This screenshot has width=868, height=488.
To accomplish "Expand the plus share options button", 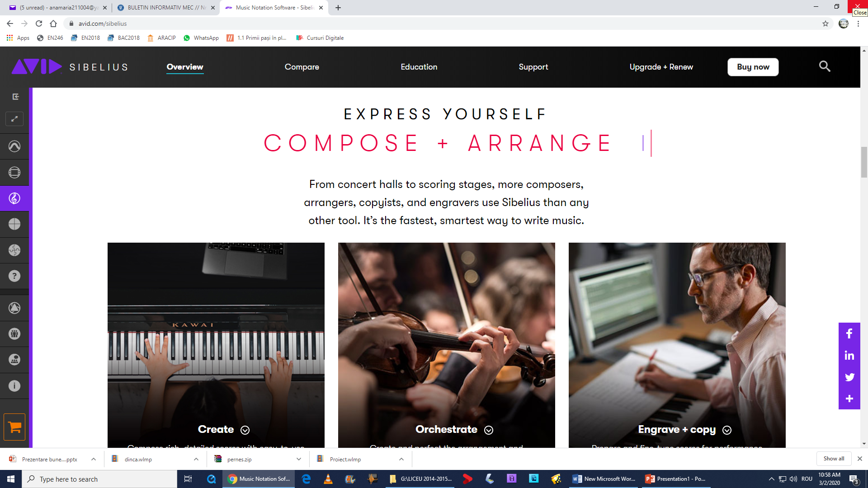I will pyautogui.click(x=849, y=399).
